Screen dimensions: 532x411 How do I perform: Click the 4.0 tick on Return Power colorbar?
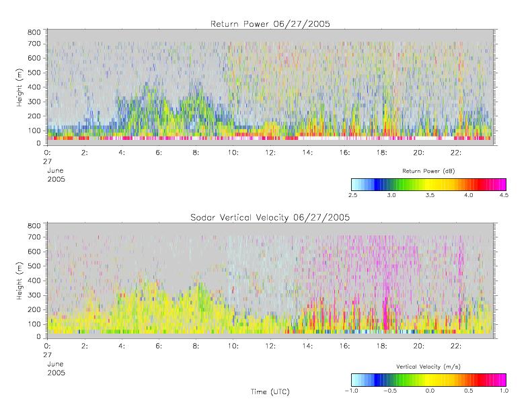click(x=469, y=195)
